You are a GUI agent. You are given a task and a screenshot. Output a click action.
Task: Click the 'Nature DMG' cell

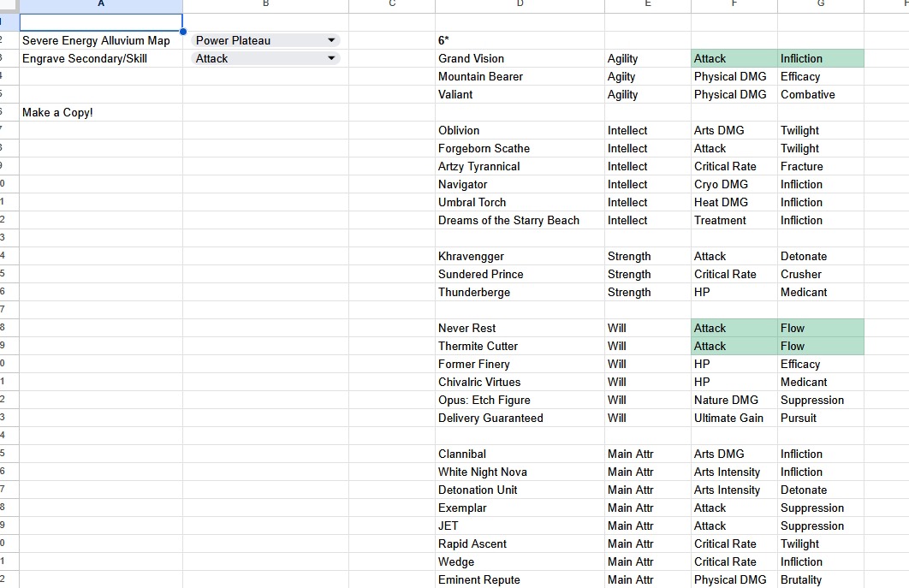(x=734, y=400)
